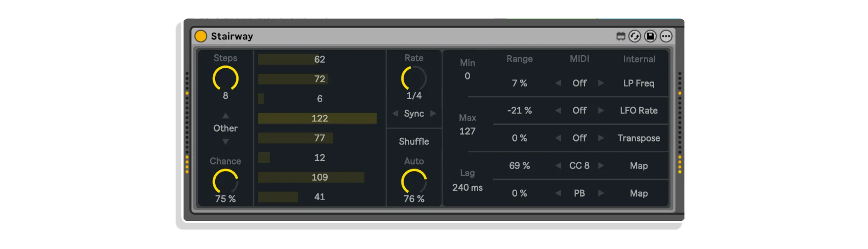Click the Auto knob showing 76 %

tap(414, 182)
